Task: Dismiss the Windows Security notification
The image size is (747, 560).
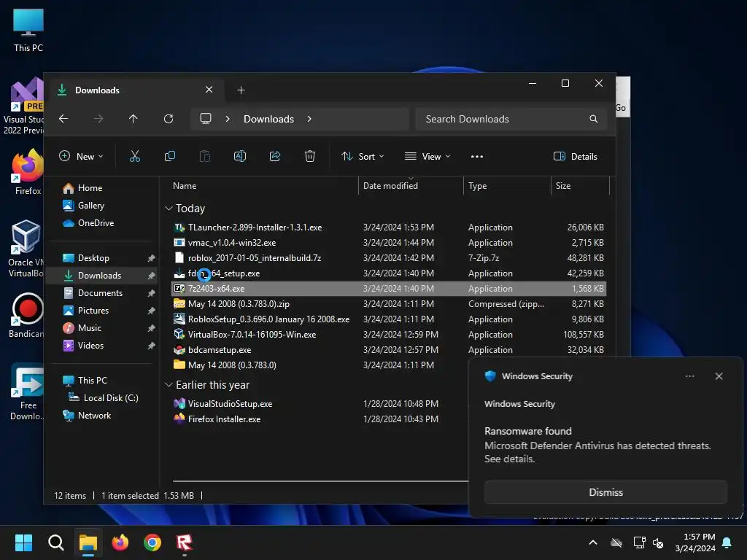Action: [x=605, y=492]
